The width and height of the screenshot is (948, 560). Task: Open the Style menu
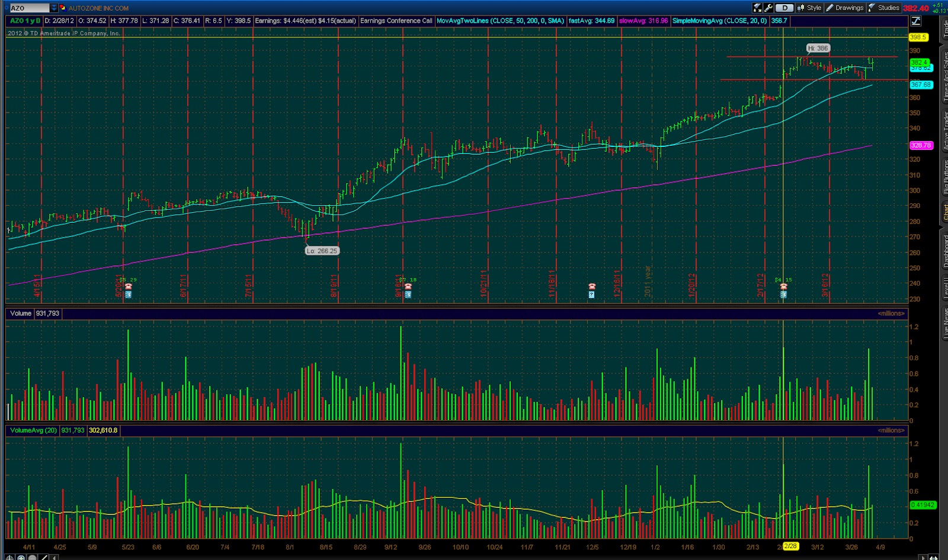tap(809, 8)
